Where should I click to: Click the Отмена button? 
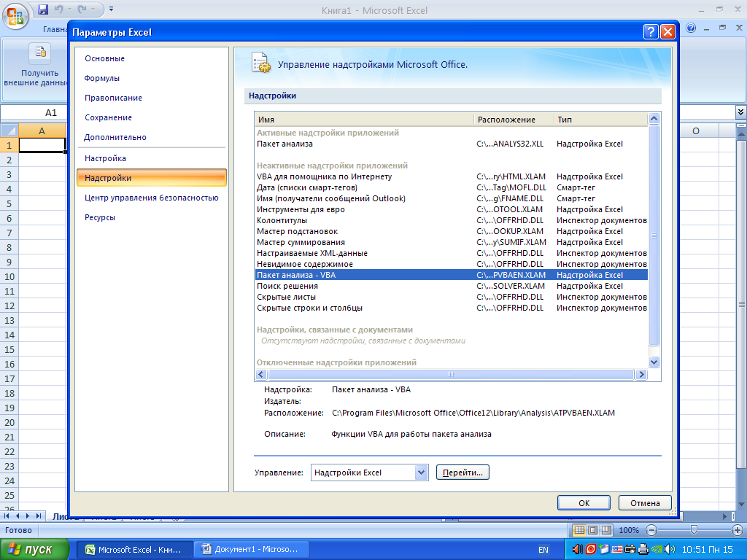645,503
